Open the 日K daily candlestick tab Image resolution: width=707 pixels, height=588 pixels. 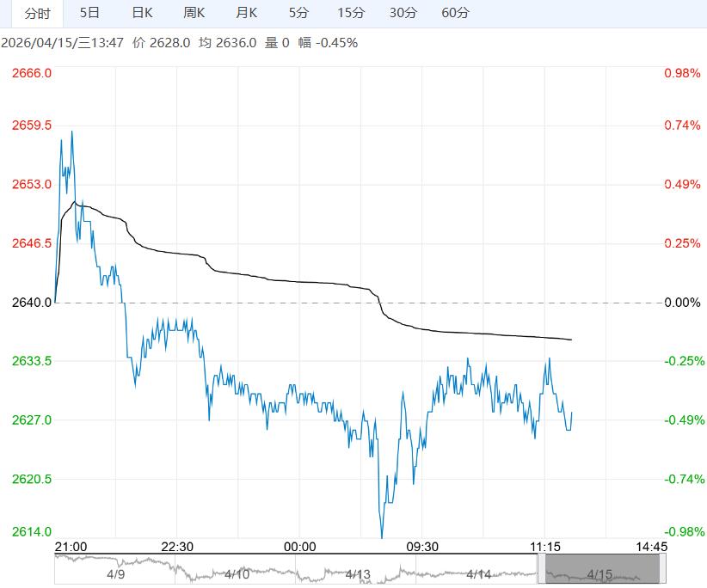142,13
